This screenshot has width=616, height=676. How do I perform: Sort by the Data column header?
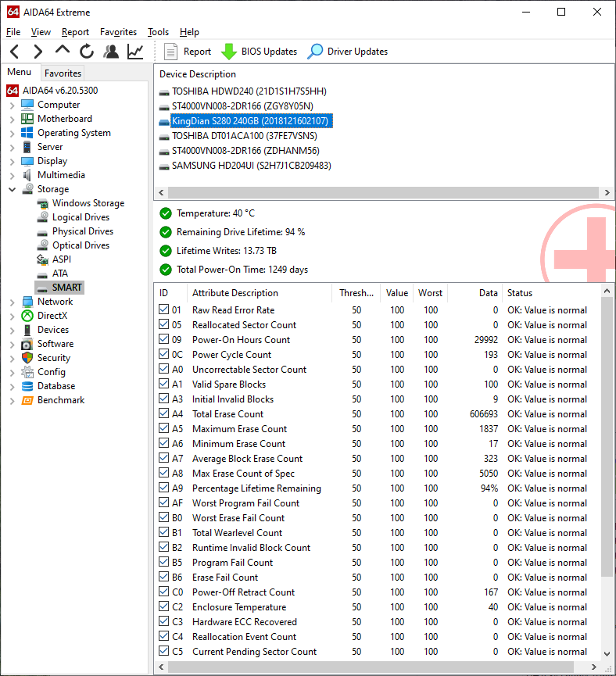coord(475,293)
